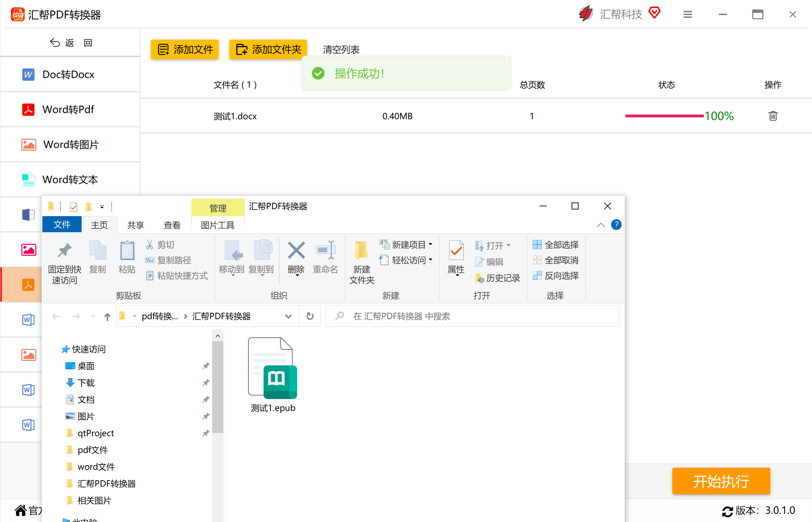Viewport: 812px width, 522px height.
Task: Select Doc转Docx in the sidebar
Action: (70, 75)
